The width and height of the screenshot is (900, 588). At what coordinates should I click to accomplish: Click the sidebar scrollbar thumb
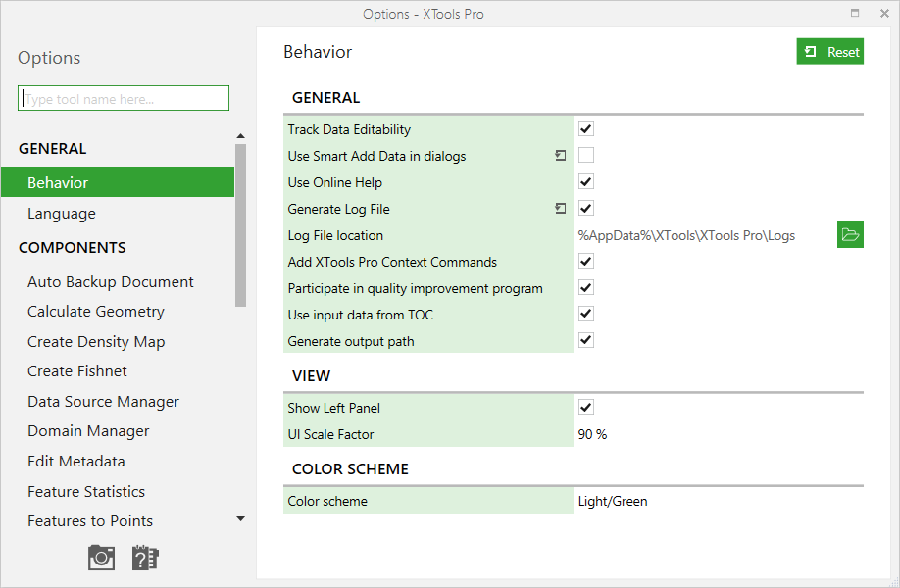tap(240, 225)
